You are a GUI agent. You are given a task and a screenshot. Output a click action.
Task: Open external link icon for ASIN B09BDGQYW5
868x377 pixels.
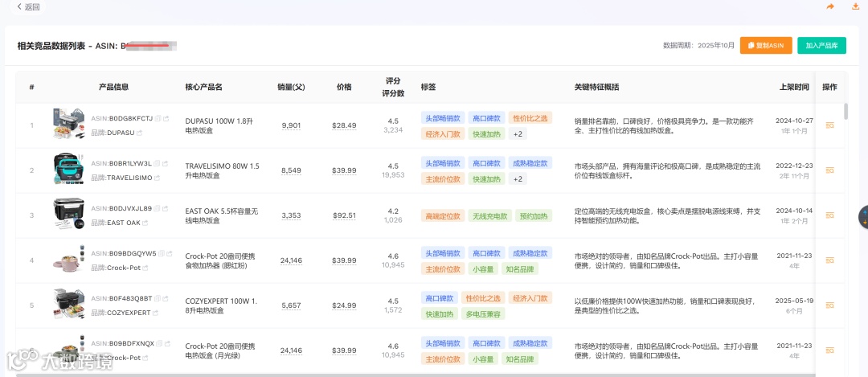click(x=170, y=253)
